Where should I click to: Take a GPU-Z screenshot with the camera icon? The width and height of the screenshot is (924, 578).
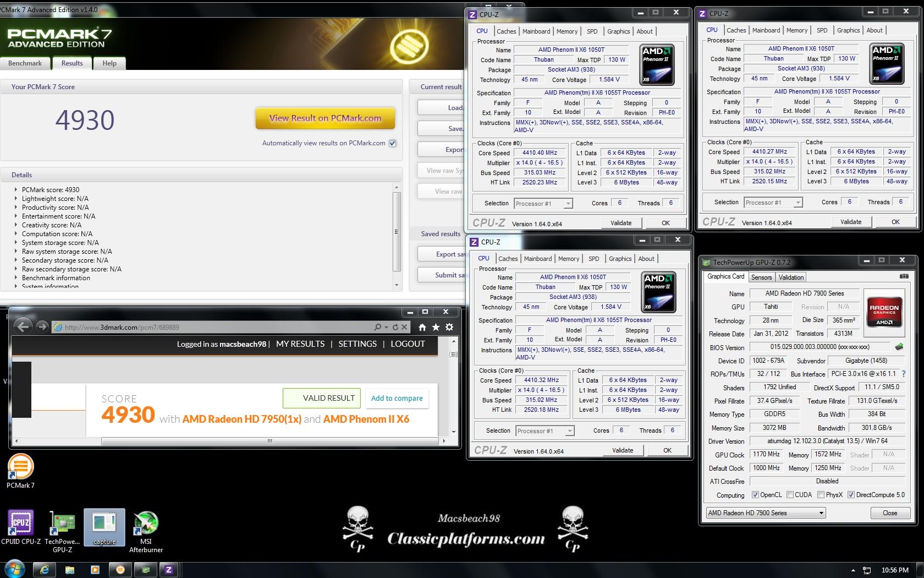[x=904, y=276]
